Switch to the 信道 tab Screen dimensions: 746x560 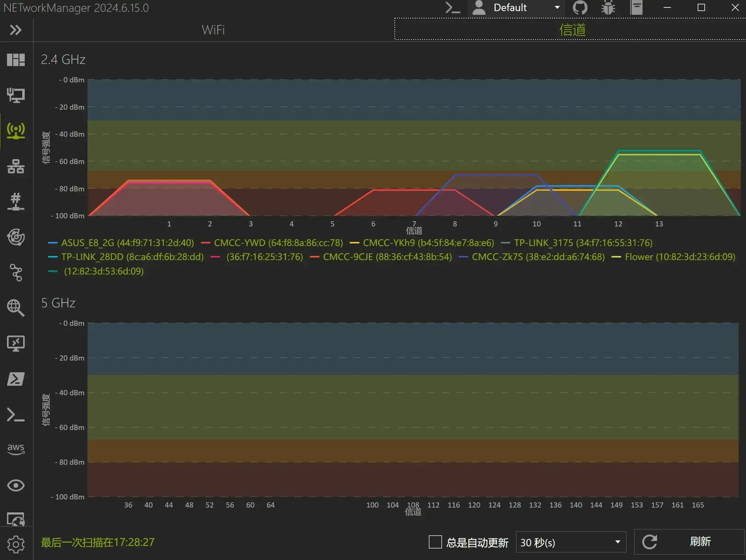[572, 30]
